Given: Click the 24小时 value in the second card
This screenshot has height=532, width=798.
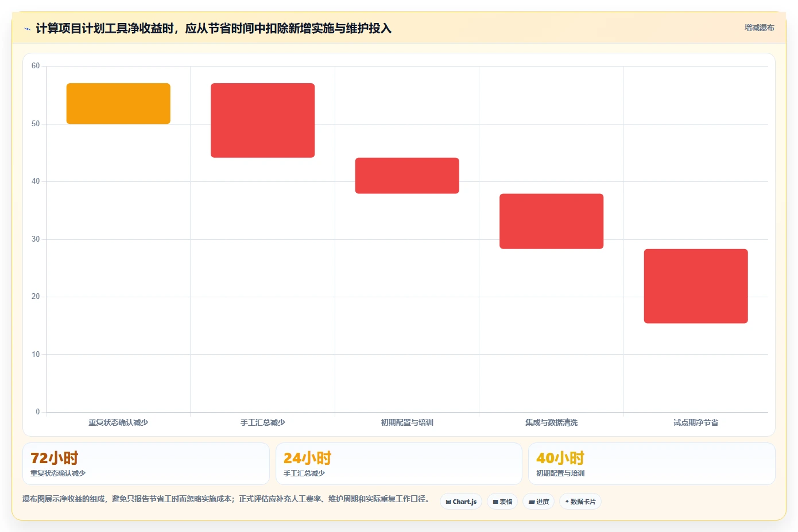Looking at the screenshot, I should [308, 458].
